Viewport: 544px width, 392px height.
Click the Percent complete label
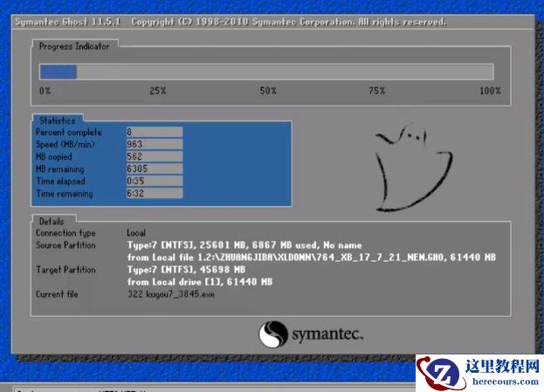(69, 132)
